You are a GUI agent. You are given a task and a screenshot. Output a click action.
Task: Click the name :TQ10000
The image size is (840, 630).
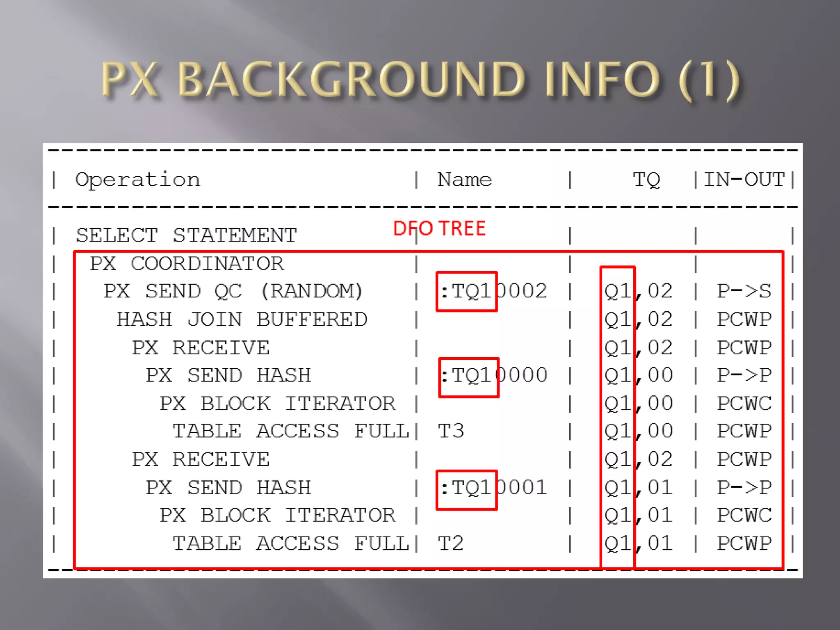(x=493, y=375)
